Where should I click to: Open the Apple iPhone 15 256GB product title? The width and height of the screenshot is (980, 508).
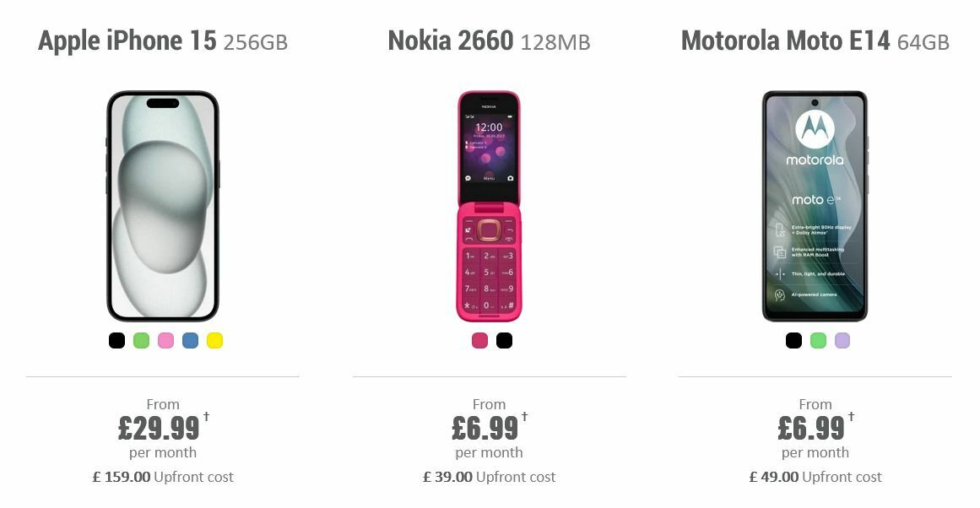pyautogui.click(x=162, y=40)
